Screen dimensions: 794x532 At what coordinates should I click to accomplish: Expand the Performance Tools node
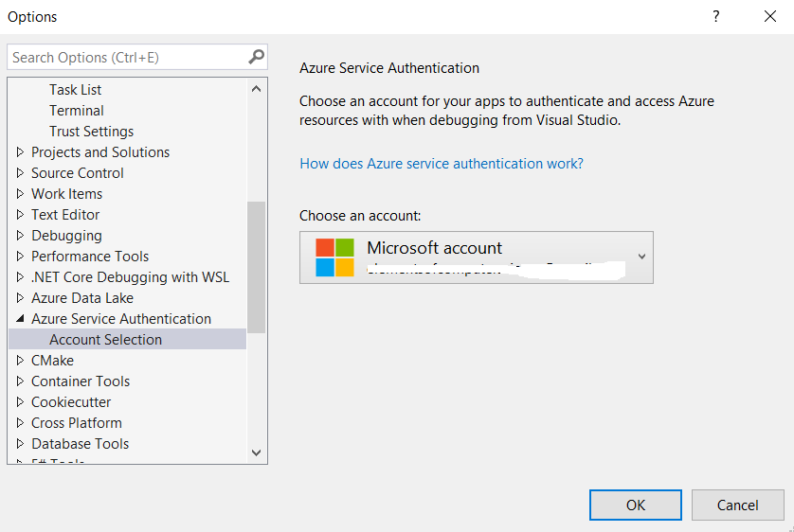click(x=20, y=256)
